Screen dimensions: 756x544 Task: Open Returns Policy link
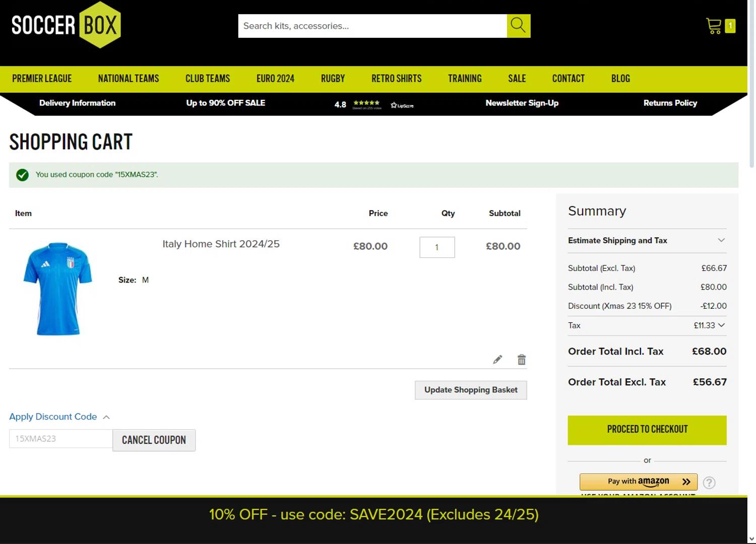point(670,103)
